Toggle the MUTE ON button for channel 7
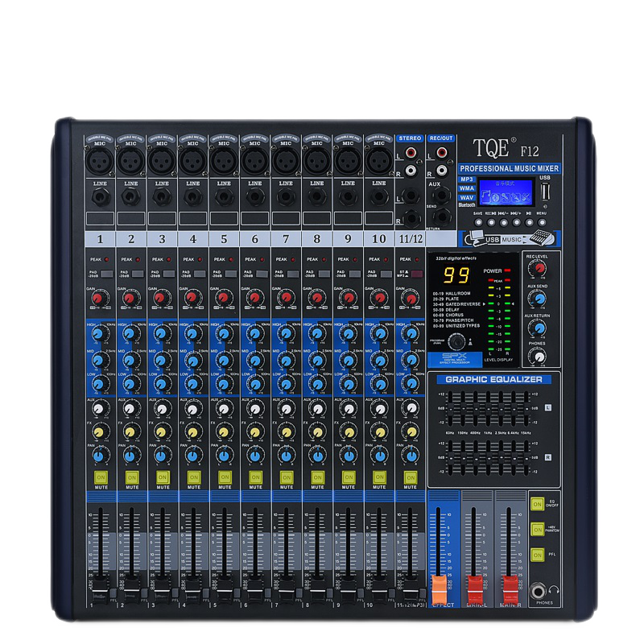 tap(287, 477)
